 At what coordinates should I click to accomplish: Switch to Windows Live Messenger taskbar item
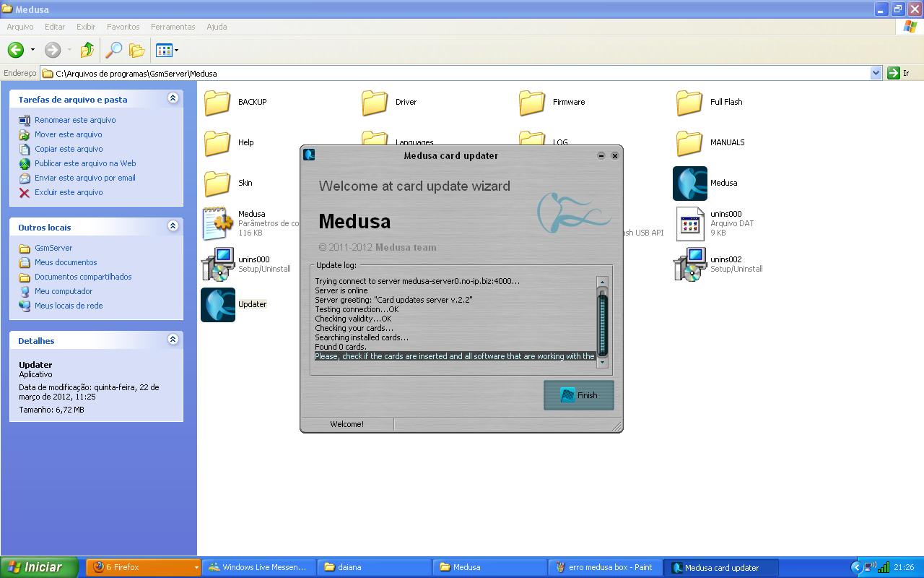pyautogui.click(x=260, y=567)
